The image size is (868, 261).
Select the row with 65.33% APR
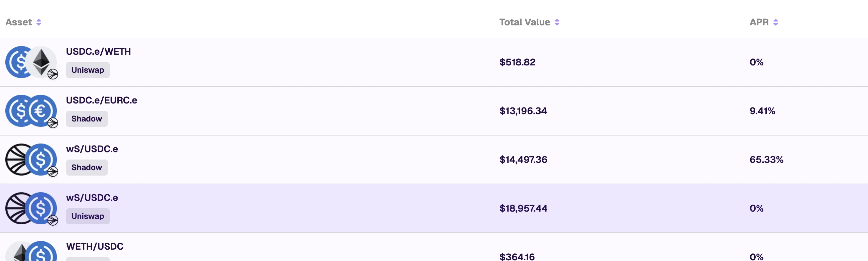click(x=766, y=160)
